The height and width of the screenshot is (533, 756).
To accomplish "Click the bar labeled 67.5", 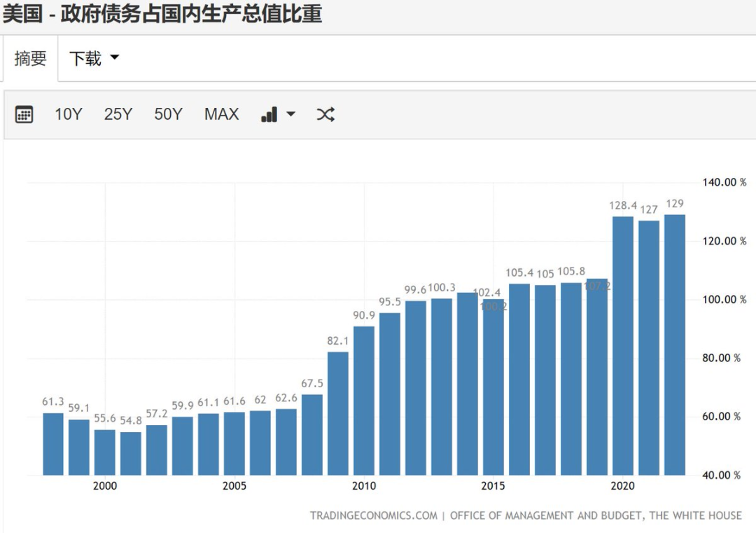I will pos(312,434).
